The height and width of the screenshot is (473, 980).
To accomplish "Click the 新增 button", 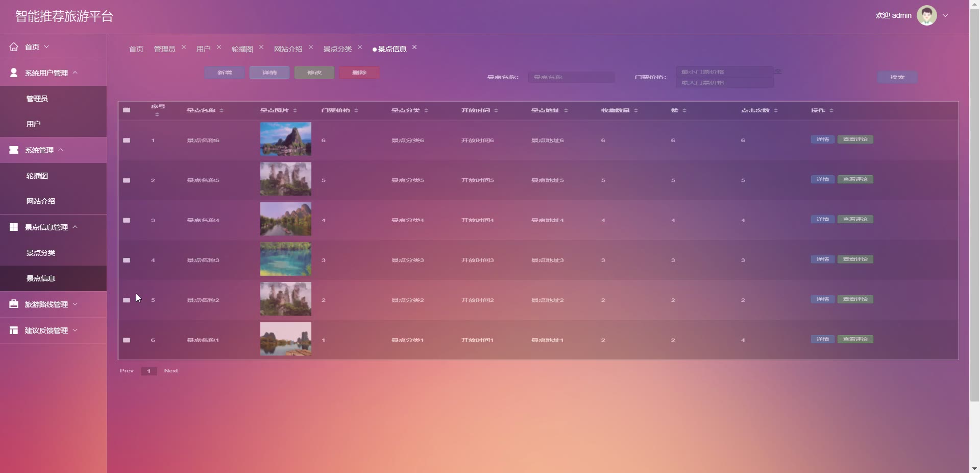I will click(225, 73).
